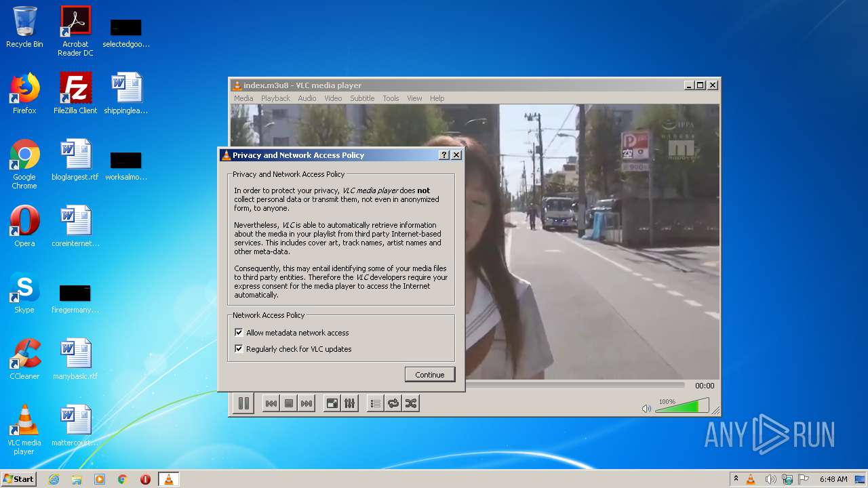This screenshot has height=488, width=868.
Task: Open the Help menu
Action: (437, 98)
